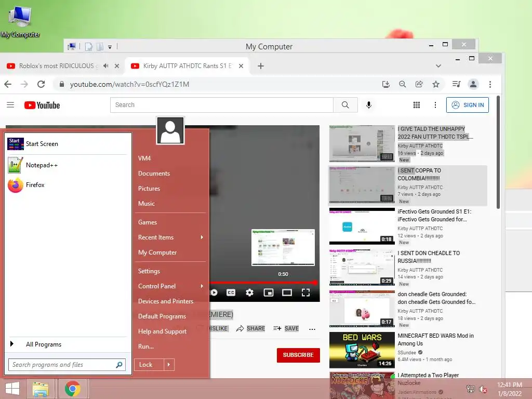Click the YouTube search field

pos(222,105)
